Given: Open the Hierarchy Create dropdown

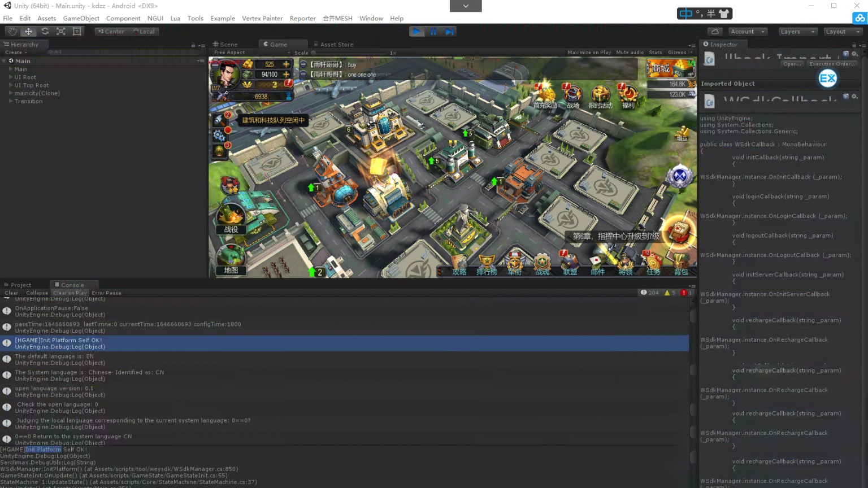Looking at the screenshot, I should (x=16, y=53).
